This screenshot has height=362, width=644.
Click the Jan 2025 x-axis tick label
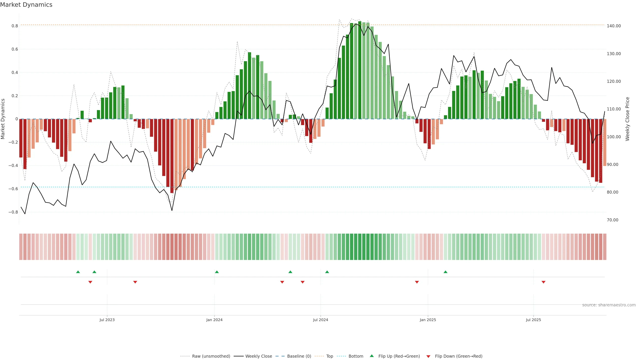tap(428, 320)
